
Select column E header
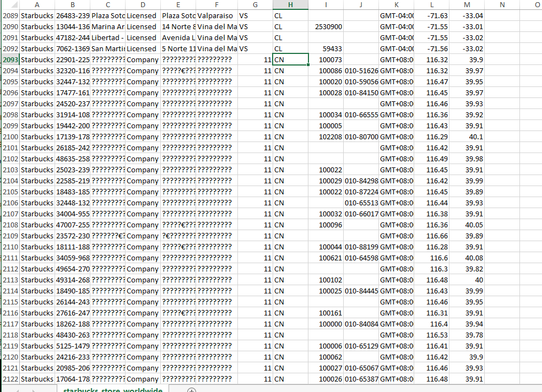pos(178,4)
